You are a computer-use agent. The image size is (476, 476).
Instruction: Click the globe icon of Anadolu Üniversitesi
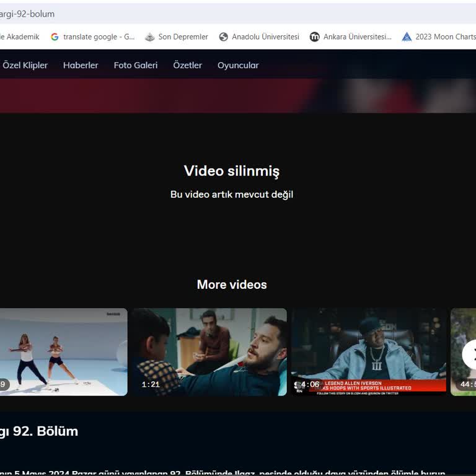click(223, 37)
